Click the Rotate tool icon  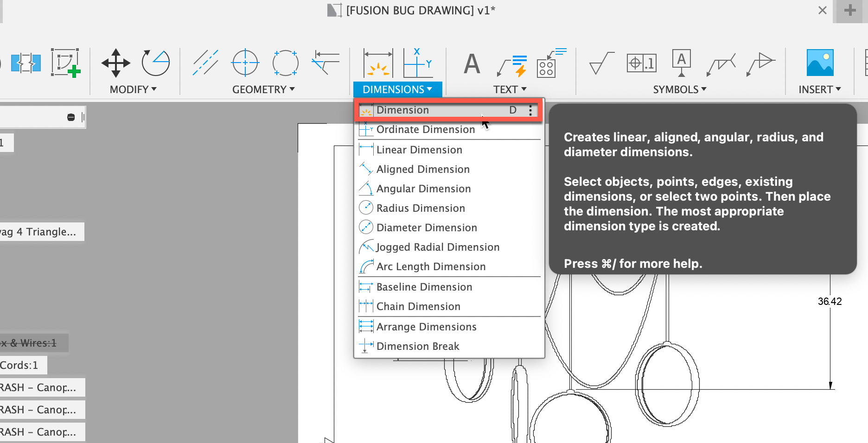[x=156, y=63]
